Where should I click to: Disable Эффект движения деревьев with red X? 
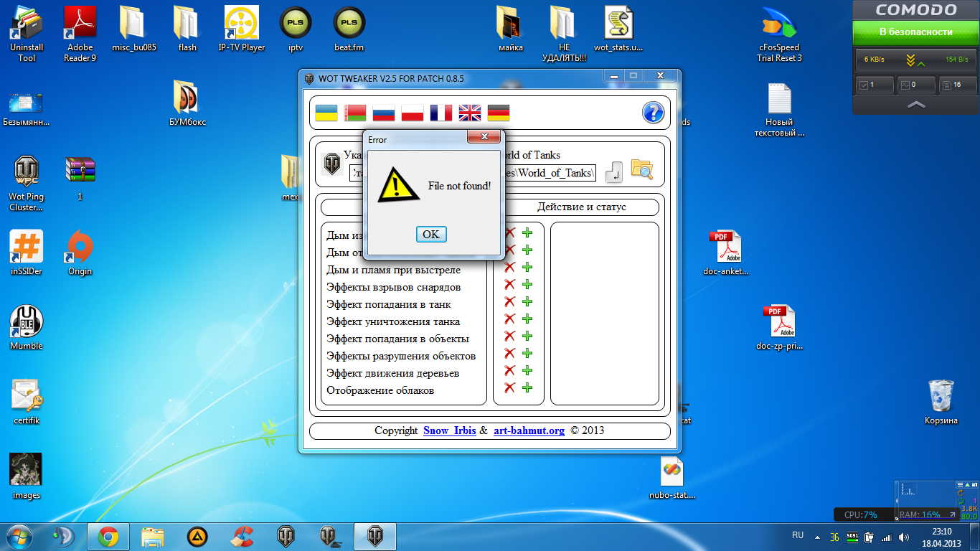point(510,370)
